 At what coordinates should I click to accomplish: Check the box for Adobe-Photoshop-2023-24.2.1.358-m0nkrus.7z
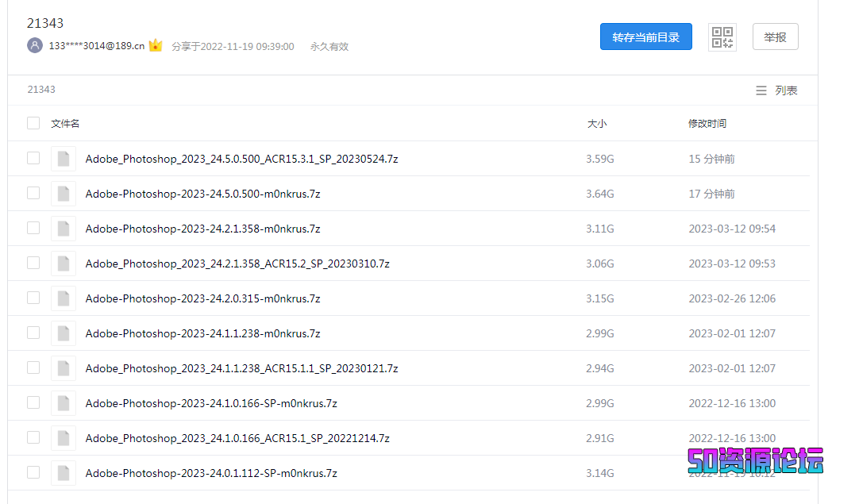click(33, 228)
